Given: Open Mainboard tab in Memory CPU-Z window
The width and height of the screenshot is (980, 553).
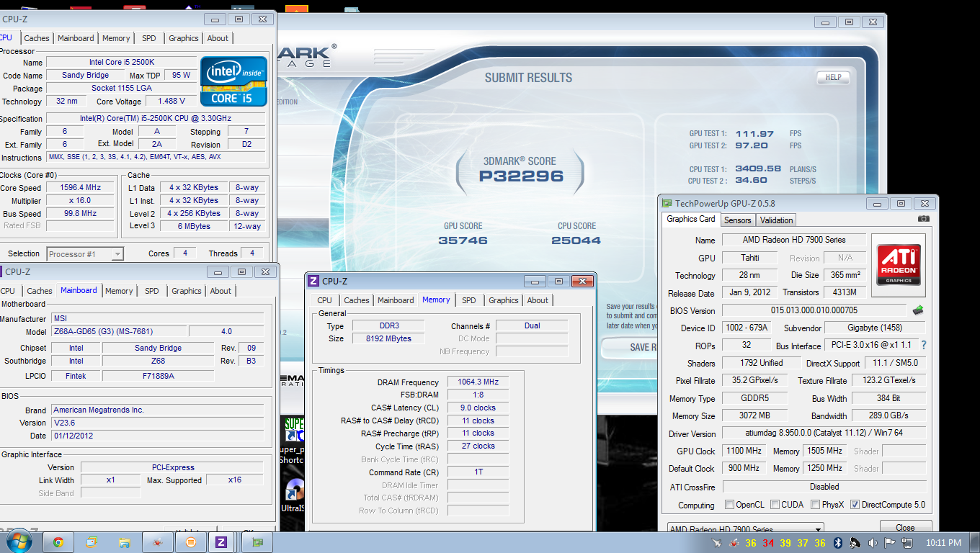Looking at the screenshot, I should (396, 300).
